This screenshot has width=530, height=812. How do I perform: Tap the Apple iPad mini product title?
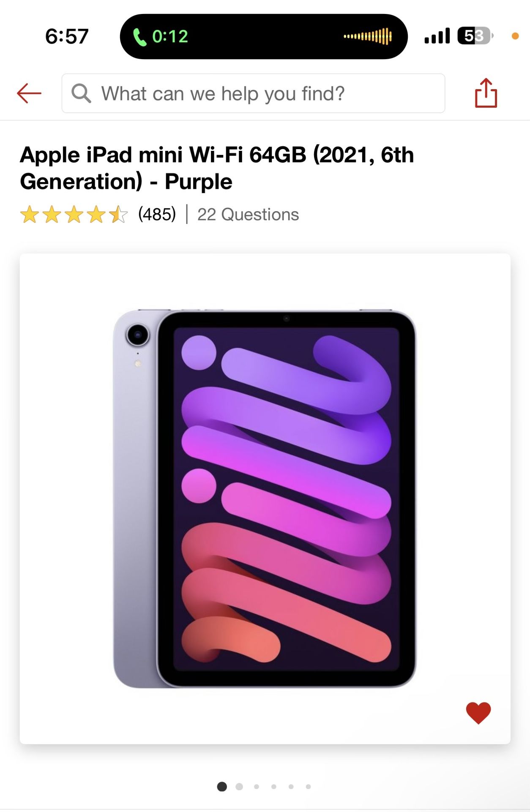pos(217,168)
